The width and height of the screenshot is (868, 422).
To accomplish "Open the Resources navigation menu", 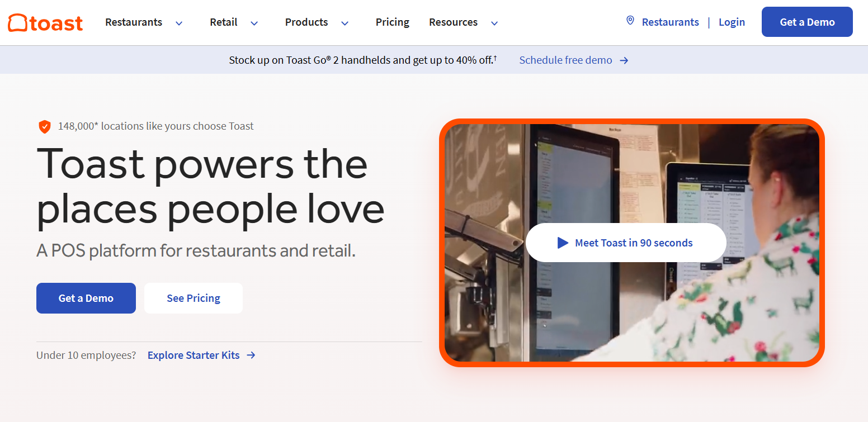I will [454, 22].
